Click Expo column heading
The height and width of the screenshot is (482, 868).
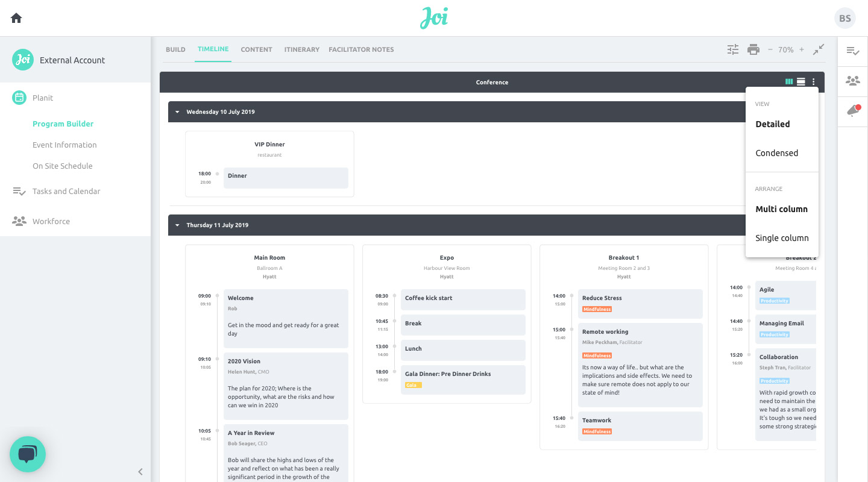[447, 258]
